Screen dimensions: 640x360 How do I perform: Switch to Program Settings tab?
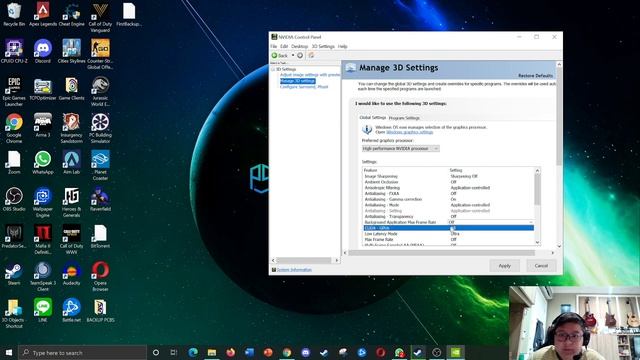click(404, 118)
